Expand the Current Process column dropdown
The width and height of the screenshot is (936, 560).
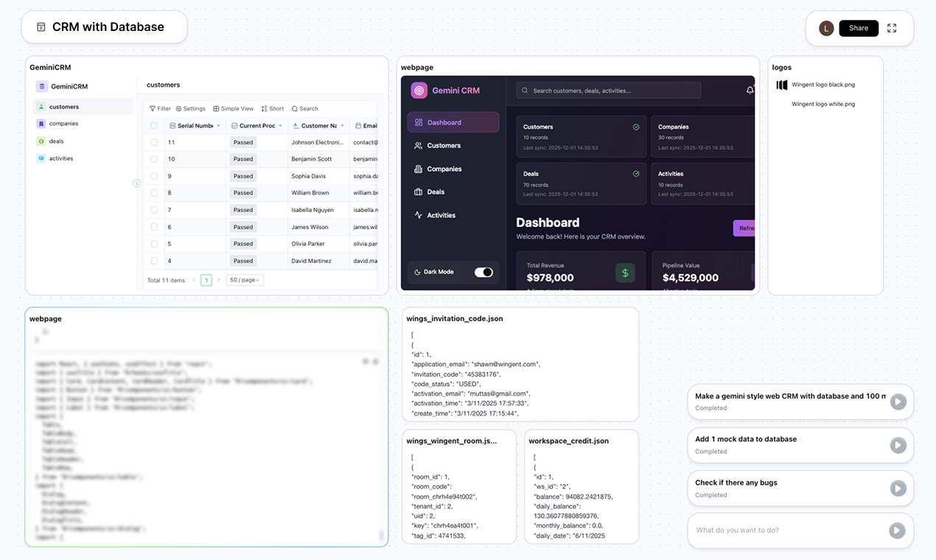281,126
